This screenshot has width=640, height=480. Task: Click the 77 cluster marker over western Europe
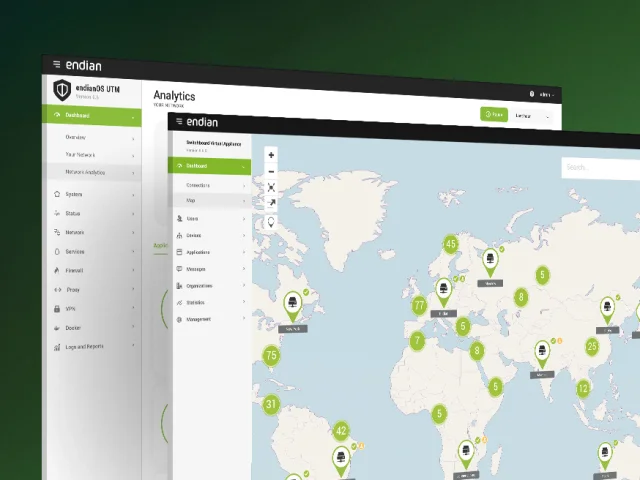[x=419, y=305]
